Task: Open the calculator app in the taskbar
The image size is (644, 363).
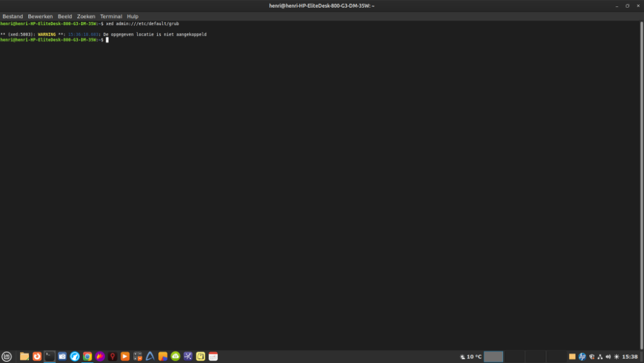Action: coord(137,357)
